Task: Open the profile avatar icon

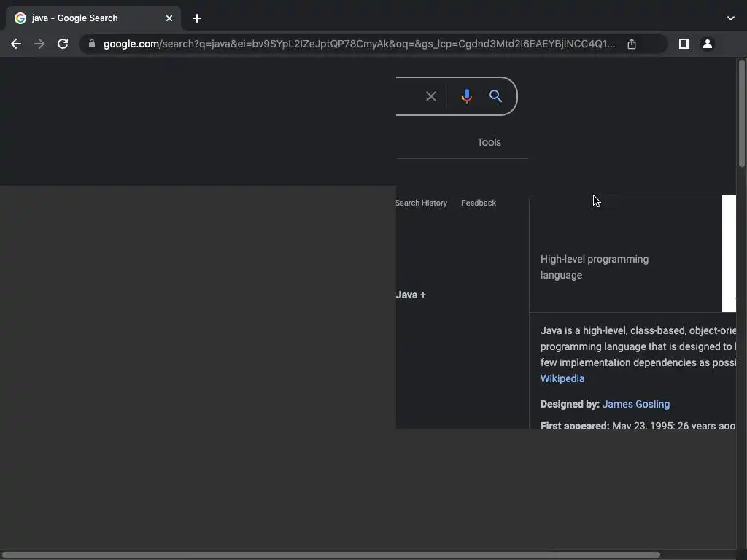Action: (x=708, y=44)
